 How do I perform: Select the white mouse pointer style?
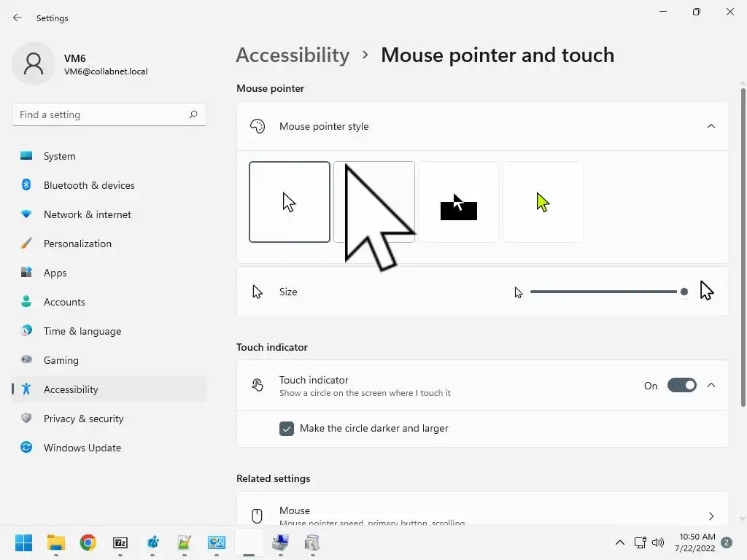point(289,202)
